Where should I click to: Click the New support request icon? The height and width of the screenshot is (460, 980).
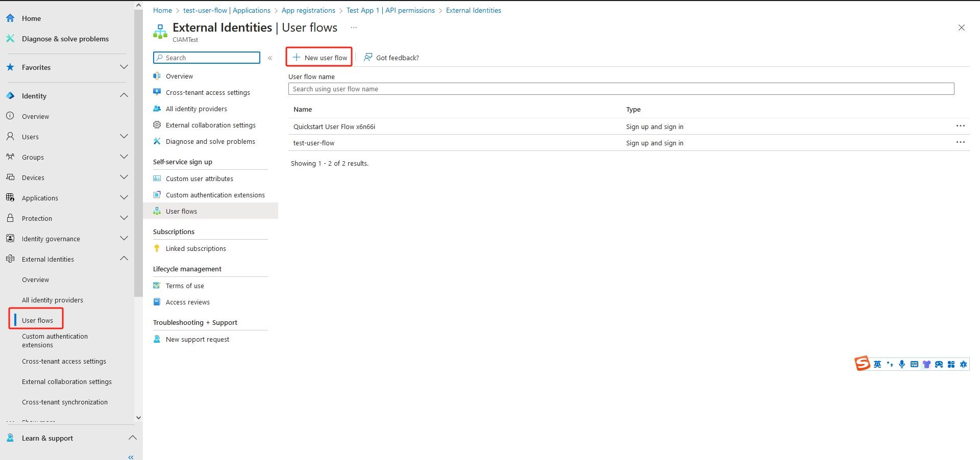(157, 339)
